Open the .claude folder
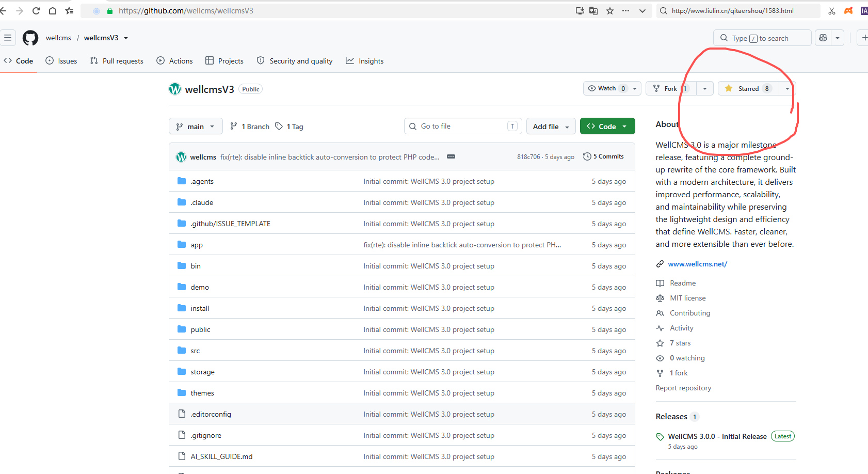Image resolution: width=868 pixels, height=474 pixels. [x=202, y=202]
